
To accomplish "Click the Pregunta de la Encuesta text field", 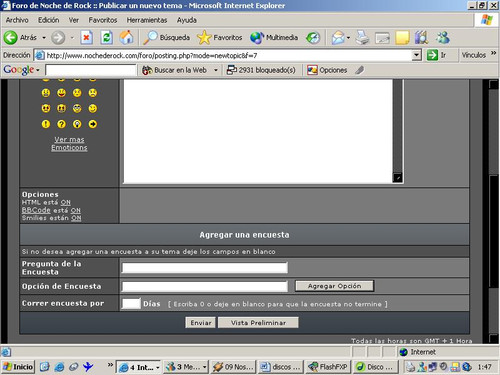I will [x=205, y=268].
